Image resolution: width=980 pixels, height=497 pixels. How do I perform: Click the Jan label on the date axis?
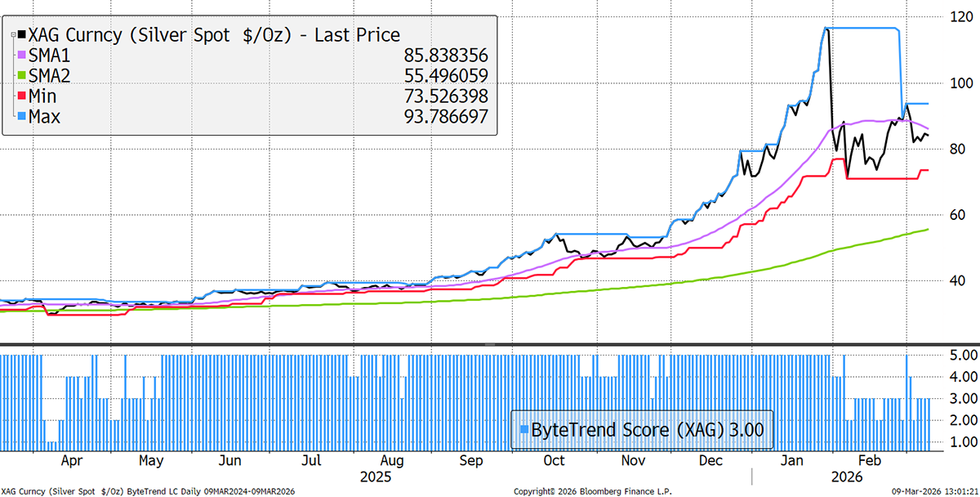point(792,462)
